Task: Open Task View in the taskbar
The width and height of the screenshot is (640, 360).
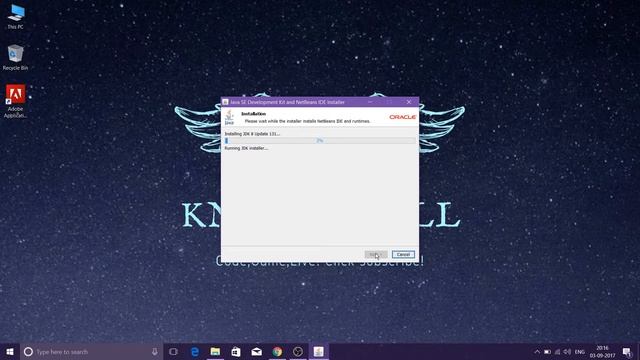Action: tap(173, 351)
